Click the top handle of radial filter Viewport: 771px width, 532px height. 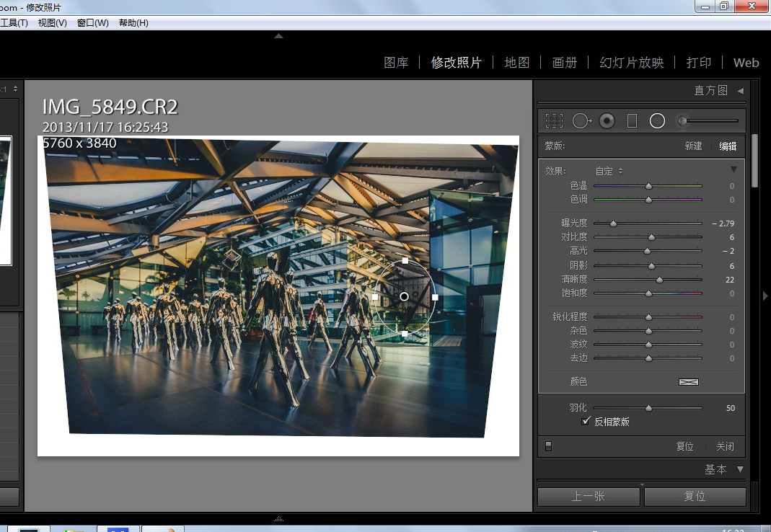[x=405, y=260]
